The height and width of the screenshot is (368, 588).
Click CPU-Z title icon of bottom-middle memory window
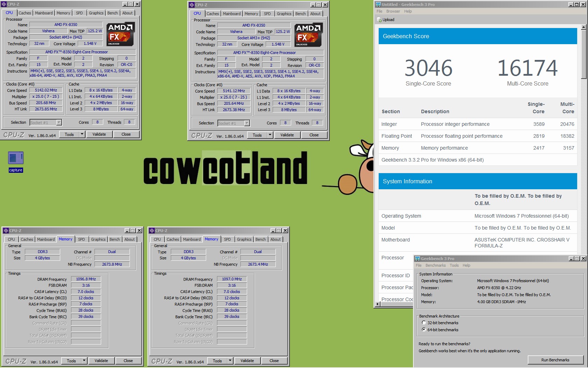tap(152, 231)
